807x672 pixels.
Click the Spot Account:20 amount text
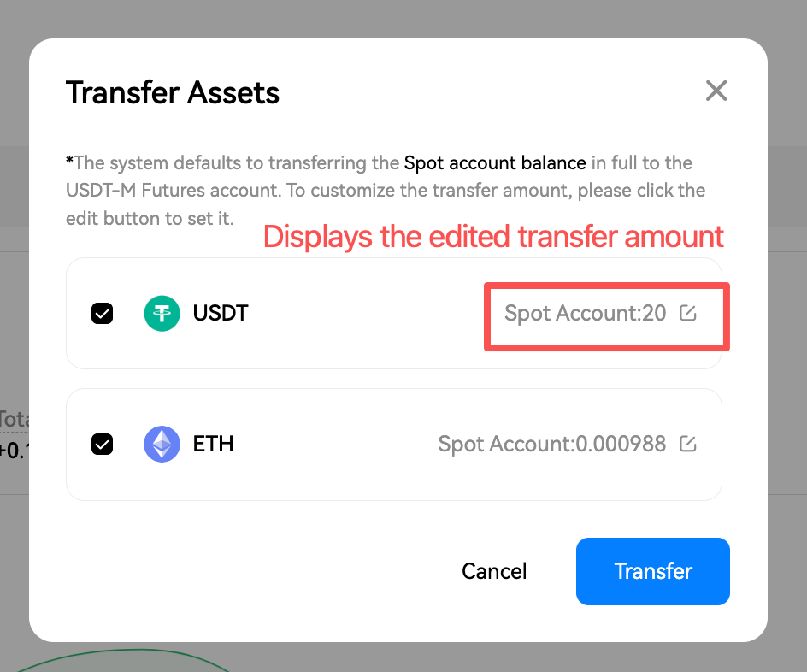tap(585, 314)
